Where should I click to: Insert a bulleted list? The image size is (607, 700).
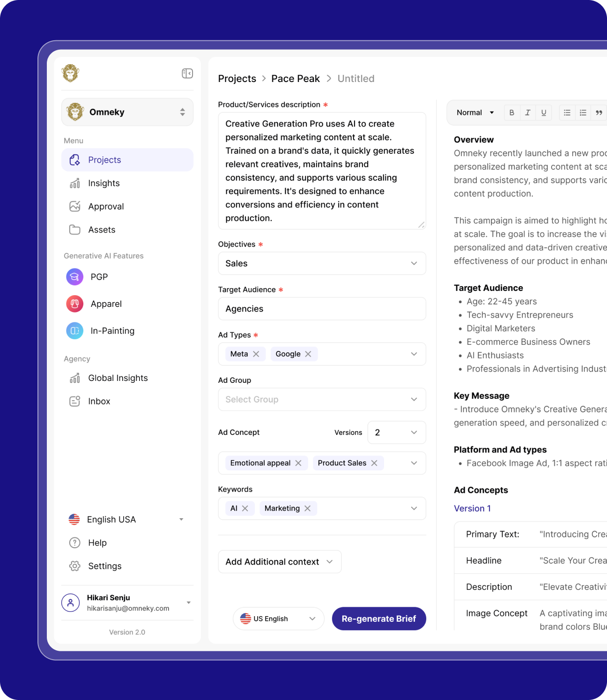(x=567, y=112)
